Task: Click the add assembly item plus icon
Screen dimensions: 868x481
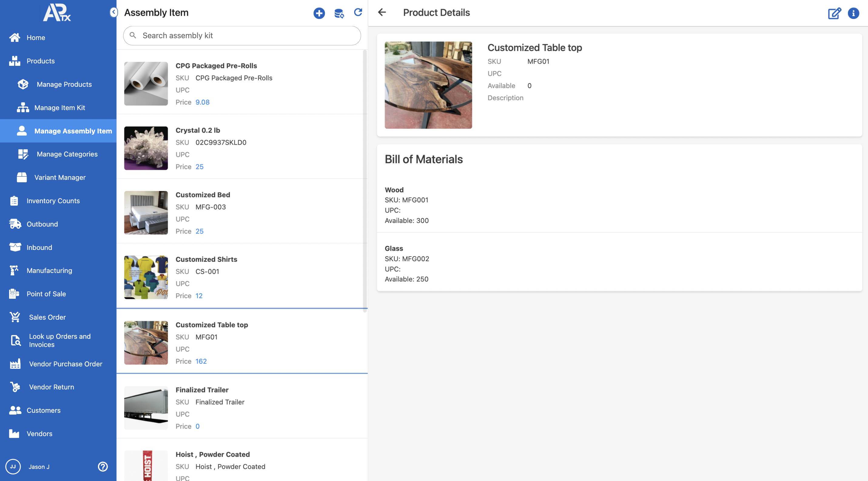Action: click(x=319, y=13)
